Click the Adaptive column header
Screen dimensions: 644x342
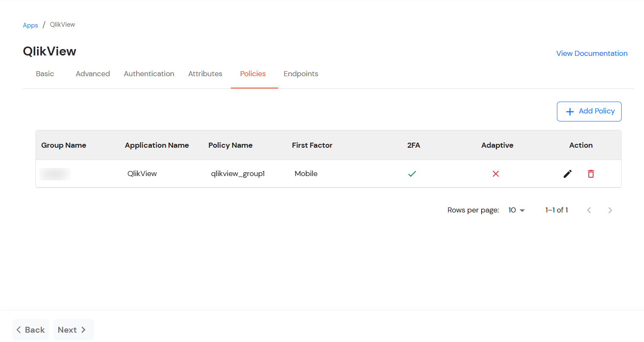coord(497,145)
